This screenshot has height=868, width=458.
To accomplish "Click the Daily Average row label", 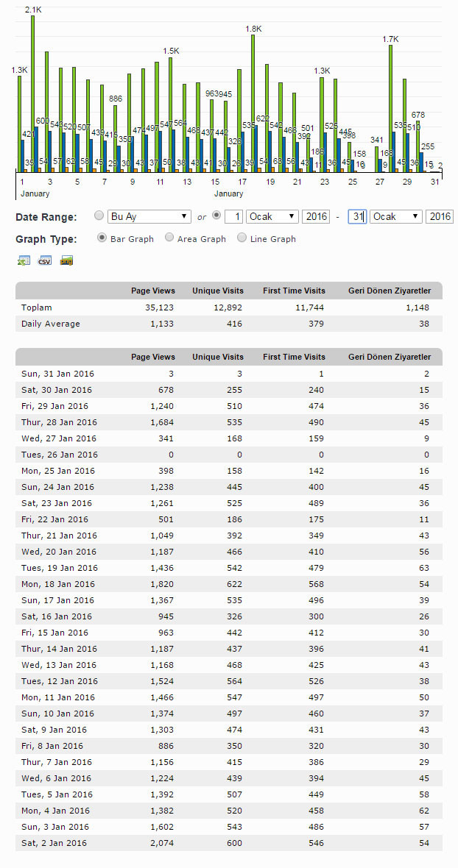I will coord(50,324).
